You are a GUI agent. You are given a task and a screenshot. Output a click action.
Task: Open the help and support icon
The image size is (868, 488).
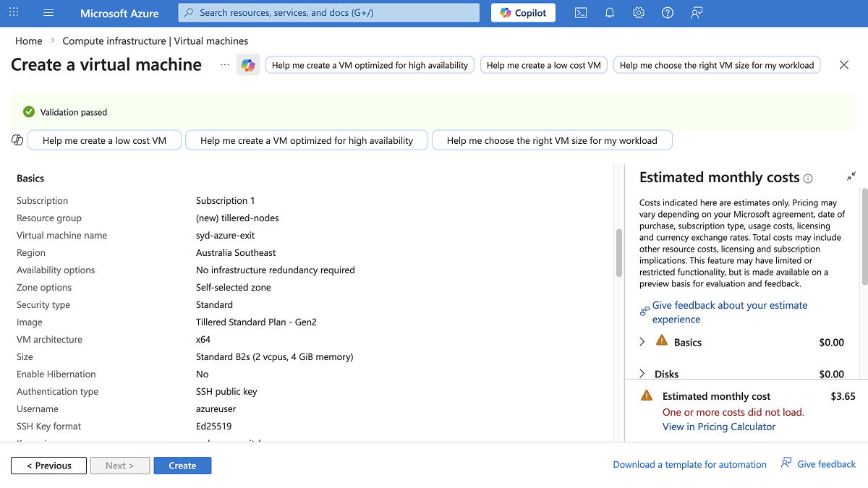point(667,12)
